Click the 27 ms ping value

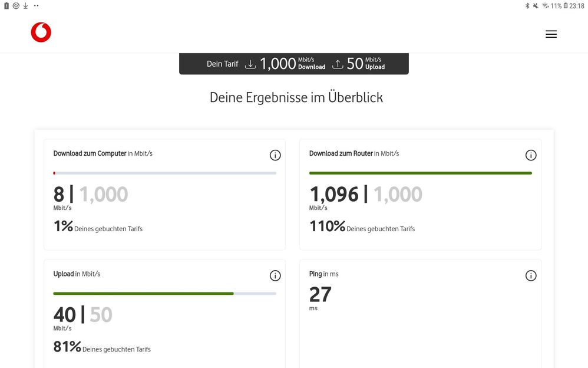click(x=321, y=294)
